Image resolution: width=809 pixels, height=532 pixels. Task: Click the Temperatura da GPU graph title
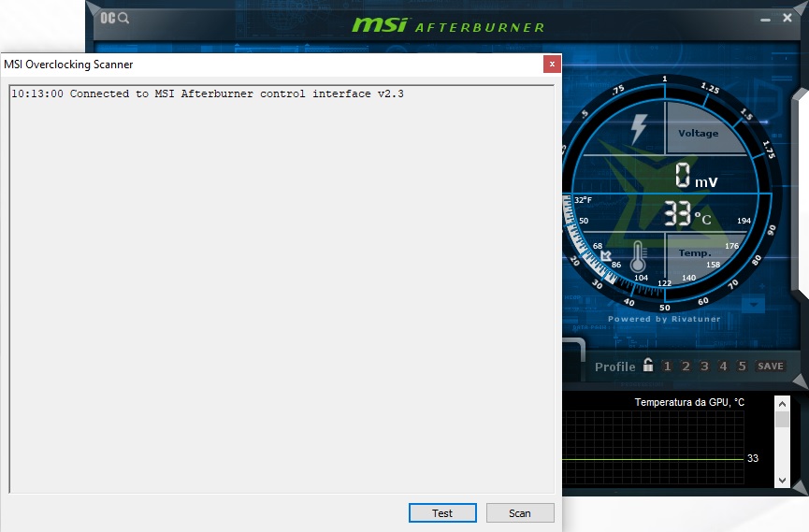pos(689,402)
